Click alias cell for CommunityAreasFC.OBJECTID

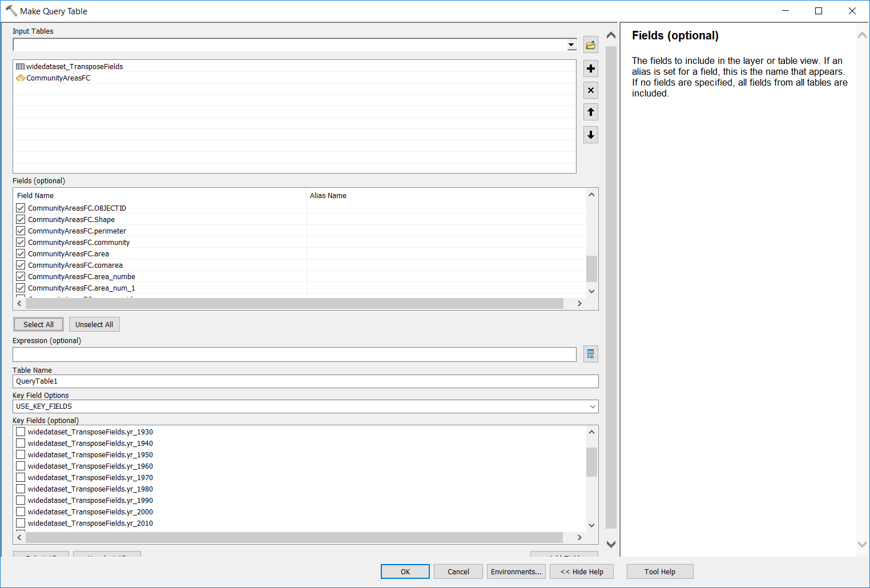coord(446,208)
